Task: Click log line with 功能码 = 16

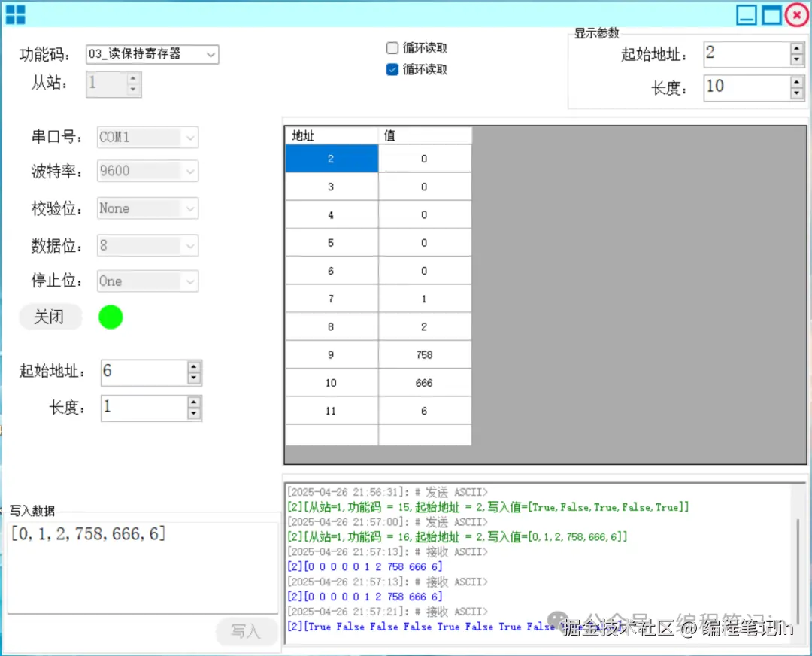Action: (x=457, y=537)
